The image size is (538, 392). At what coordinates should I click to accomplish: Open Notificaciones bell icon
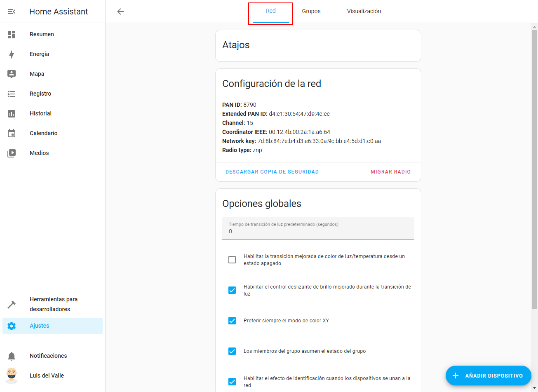pos(12,356)
